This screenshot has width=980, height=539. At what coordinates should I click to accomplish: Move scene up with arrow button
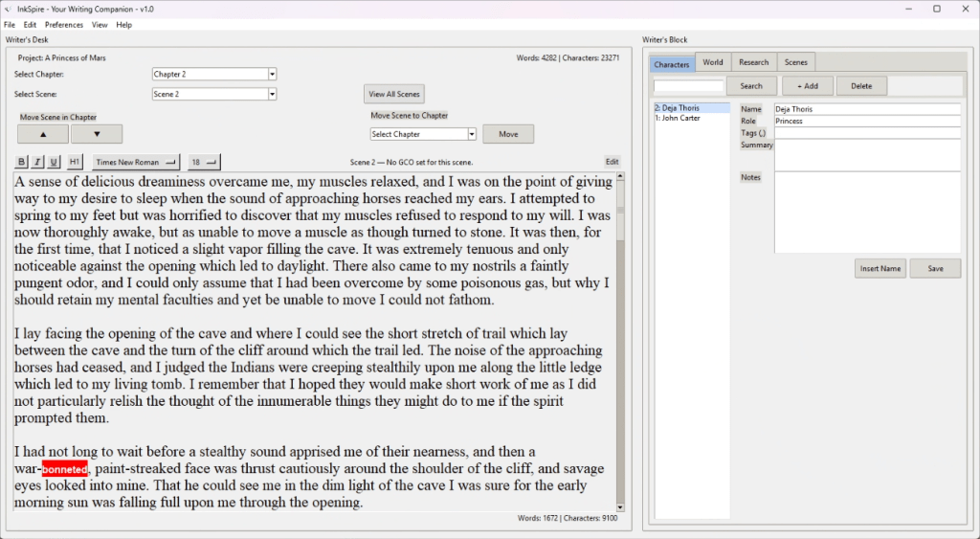(x=41, y=134)
